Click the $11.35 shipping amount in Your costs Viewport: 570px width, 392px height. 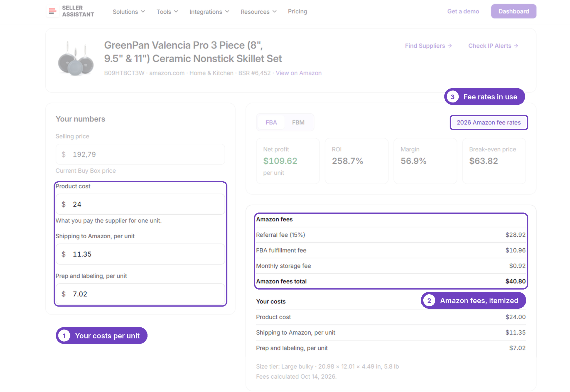(515, 332)
